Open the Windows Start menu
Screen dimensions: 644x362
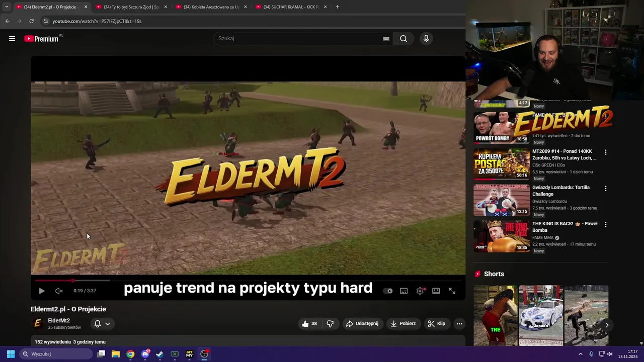coord(11,354)
